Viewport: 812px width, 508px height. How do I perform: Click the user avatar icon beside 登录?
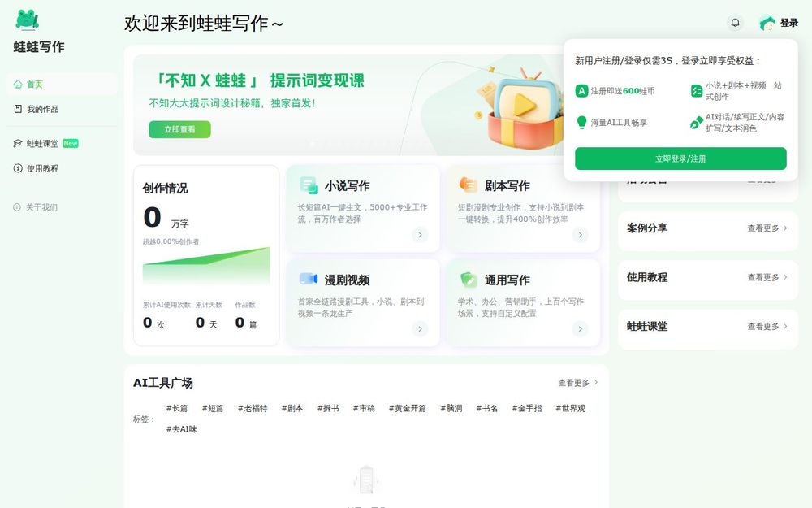(x=767, y=24)
